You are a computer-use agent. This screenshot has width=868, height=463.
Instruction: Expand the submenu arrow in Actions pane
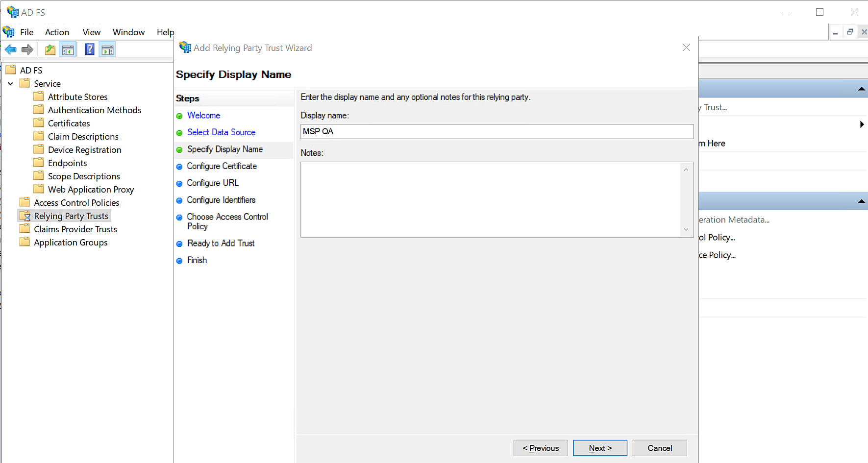[861, 124]
